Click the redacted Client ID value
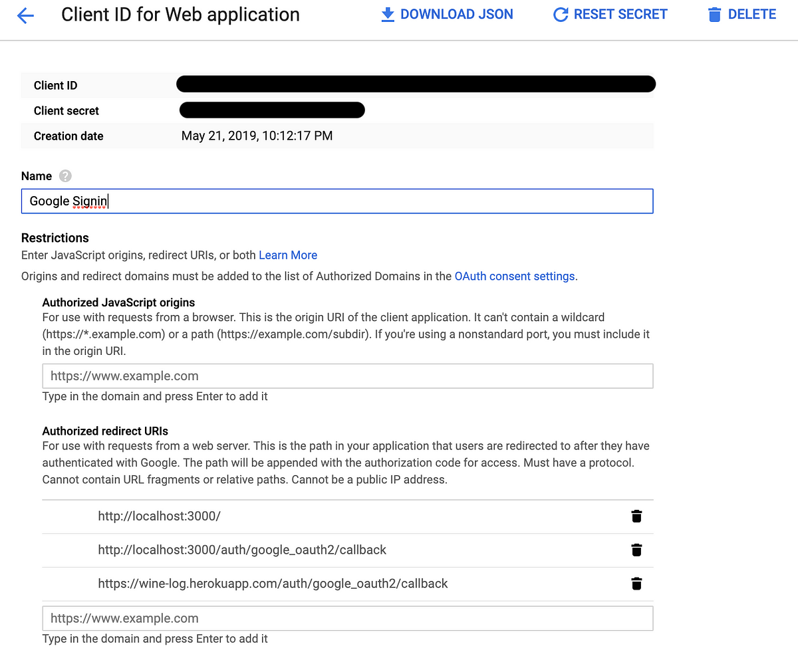The image size is (798, 672). click(416, 84)
